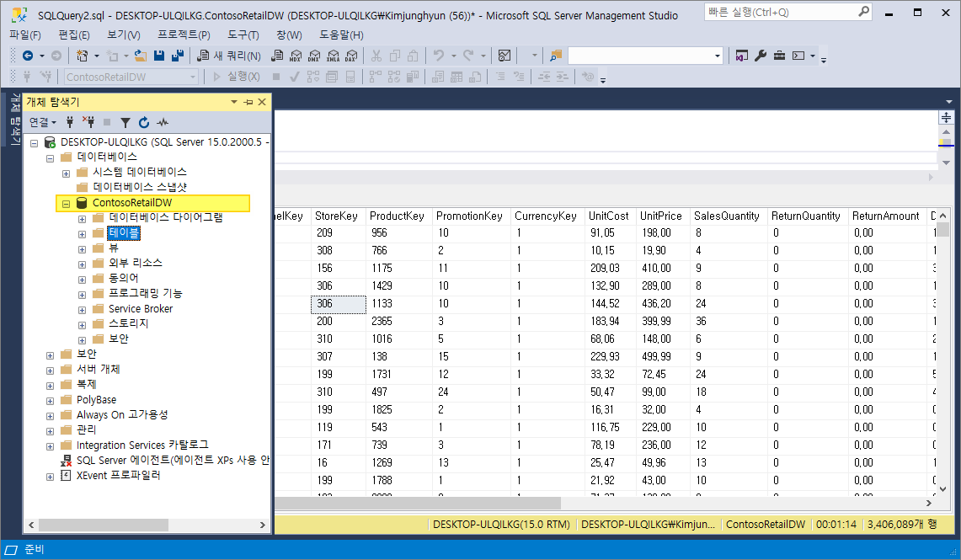Collapse the ContosoRetailDW database node
This screenshot has height=560, width=961.
pos(67,204)
